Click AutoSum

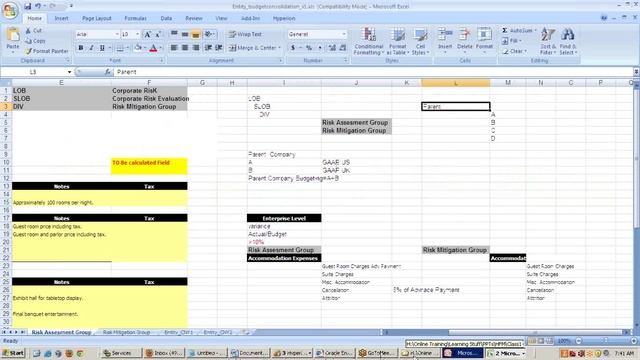point(518,31)
